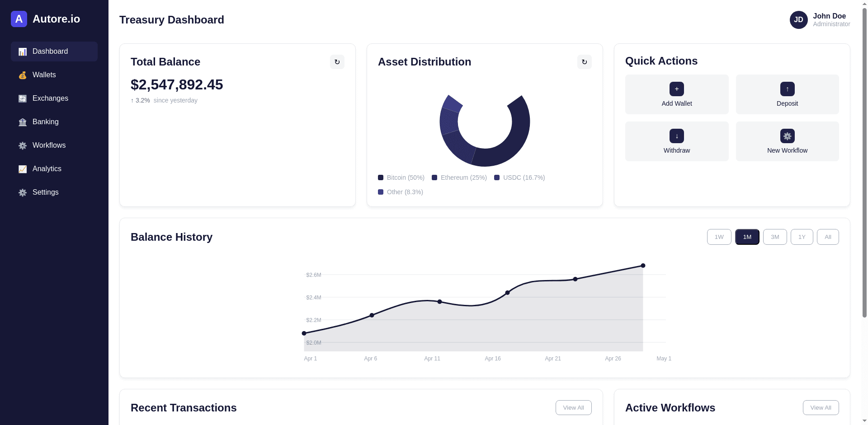The height and width of the screenshot is (425, 868).
Task: View all Active Workflows
Action: (821, 407)
